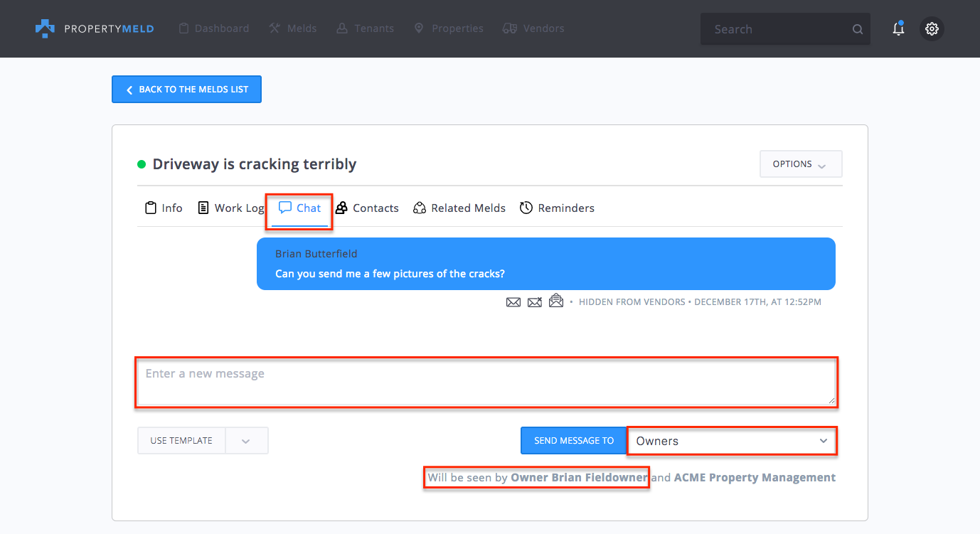Go to the Reminders tab
980x534 pixels.
point(557,208)
